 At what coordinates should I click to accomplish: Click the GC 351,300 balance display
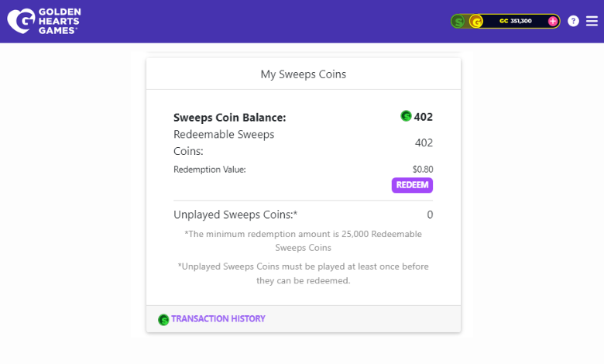tap(516, 21)
